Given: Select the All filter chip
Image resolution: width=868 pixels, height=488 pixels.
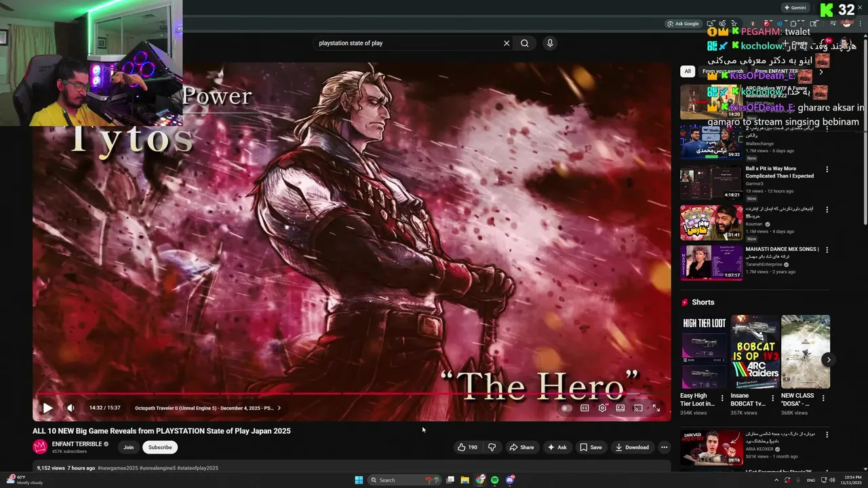Looking at the screenshot, I should (x=688, y=71).
